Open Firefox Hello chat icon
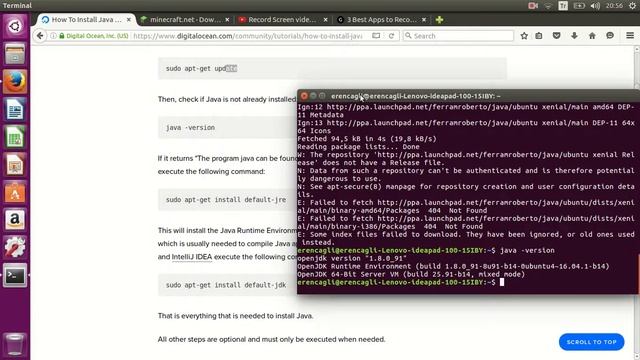Screen dimensions: 640x360 (x=610, y=36)
